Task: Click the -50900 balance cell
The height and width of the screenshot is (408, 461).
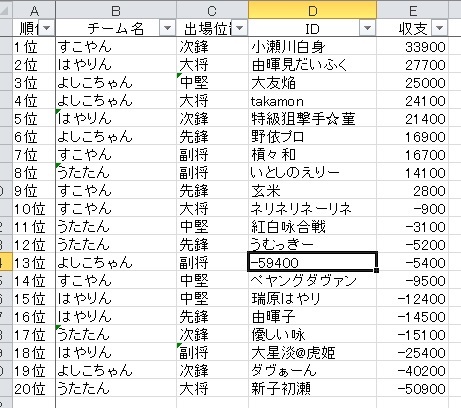Action: coord(413,389)
